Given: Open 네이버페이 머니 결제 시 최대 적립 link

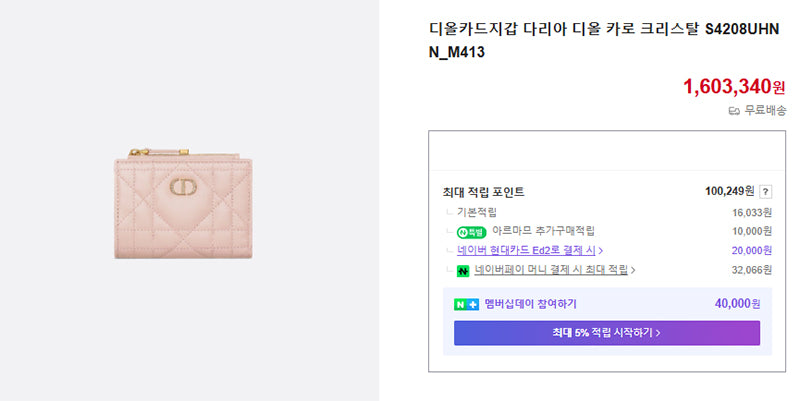Looking at the screenshot, I should coord(551,270).
